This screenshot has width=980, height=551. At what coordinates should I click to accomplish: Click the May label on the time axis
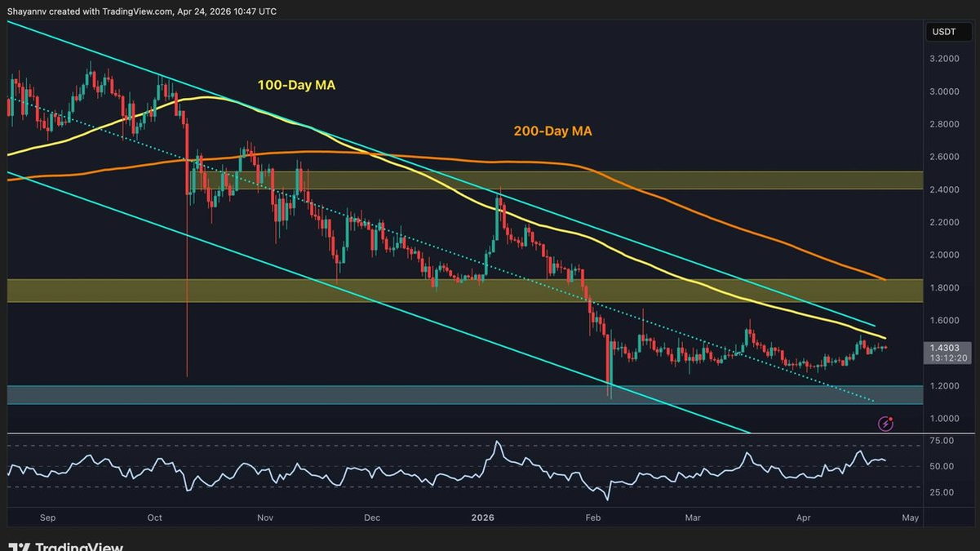910,518
